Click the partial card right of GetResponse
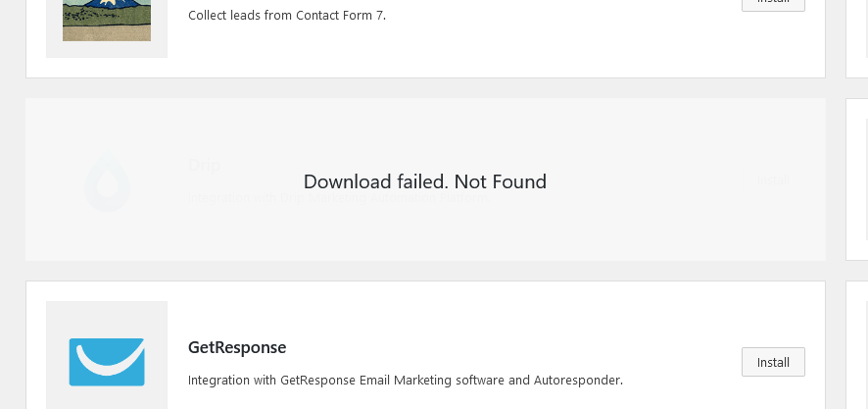 coord(857,345)
